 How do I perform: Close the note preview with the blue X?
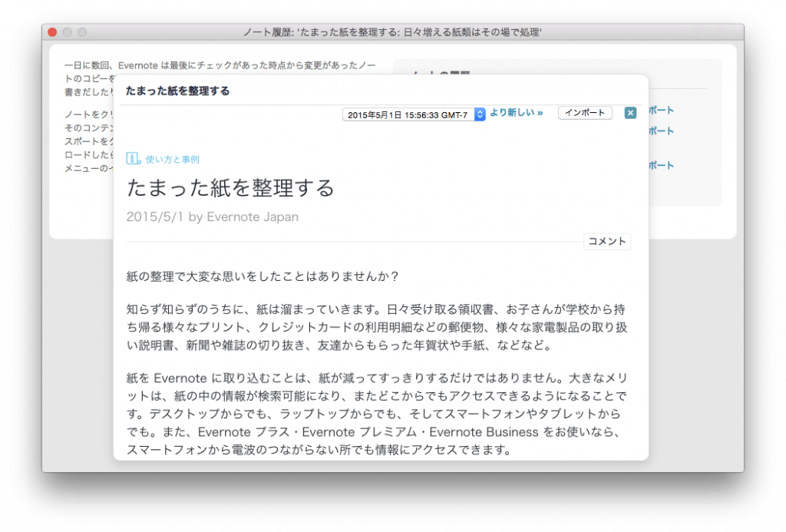[630, 113]
